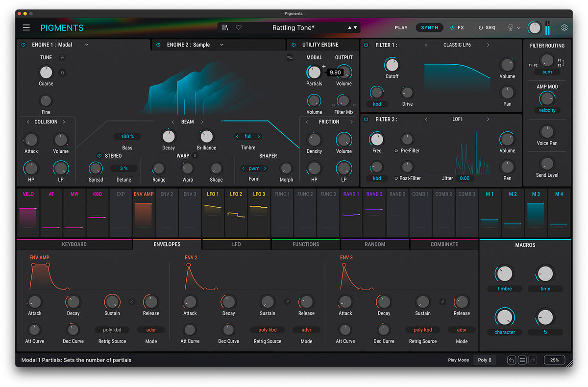Image resolution: width=588 pixels, height=387 pixels.
Task: Open the settings gear icon
Action: (564, 28)
